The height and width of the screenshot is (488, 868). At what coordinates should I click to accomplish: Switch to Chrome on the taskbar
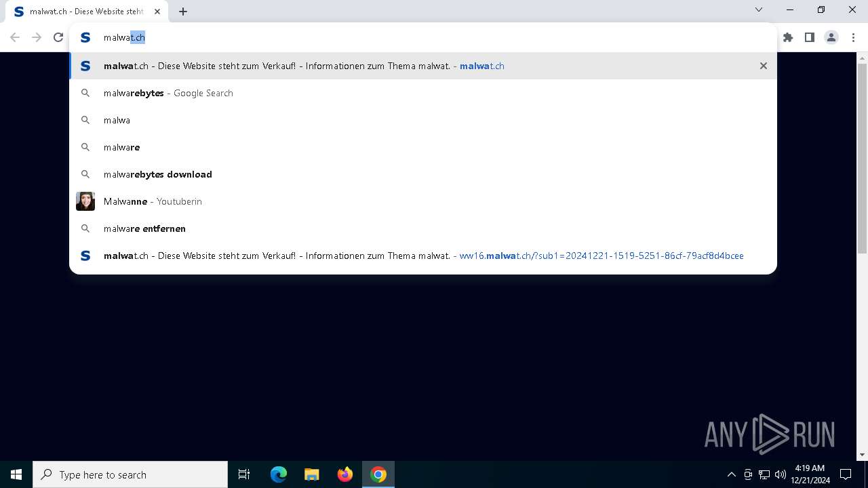tap(378, 474)
